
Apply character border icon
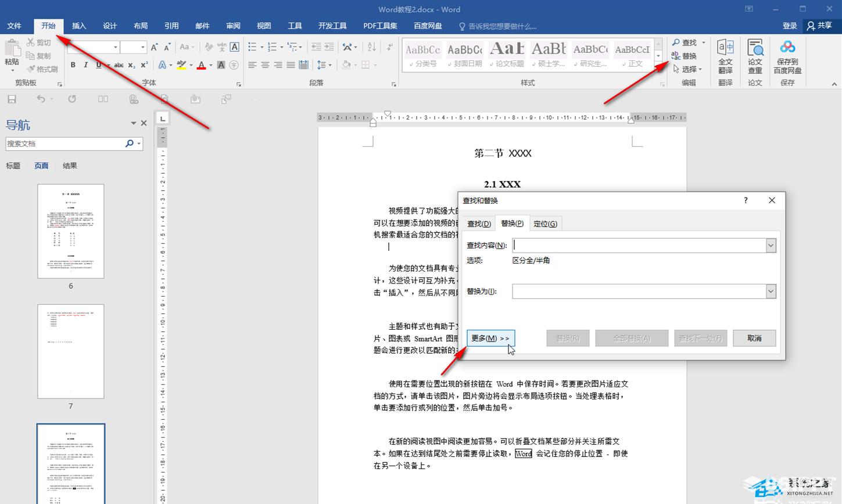pos(234,47)
